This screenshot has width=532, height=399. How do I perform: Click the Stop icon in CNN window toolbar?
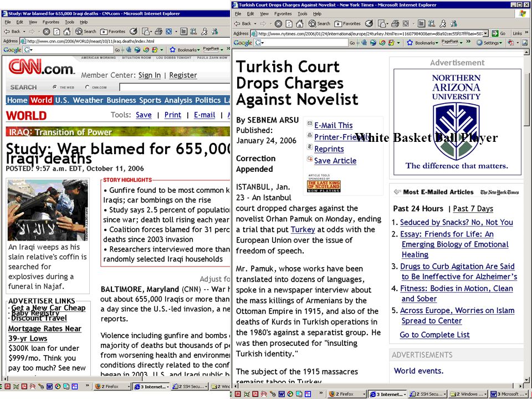click(x=47, y=32)
